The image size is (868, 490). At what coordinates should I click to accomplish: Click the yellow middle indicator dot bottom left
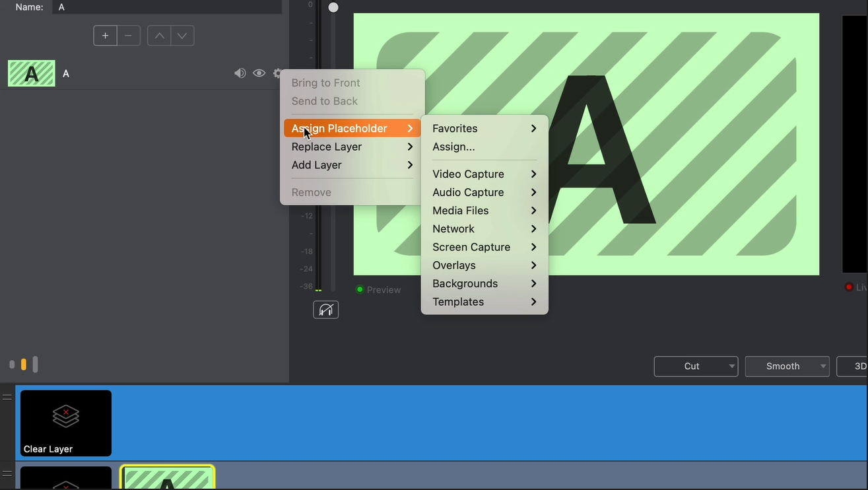(22, 364)
